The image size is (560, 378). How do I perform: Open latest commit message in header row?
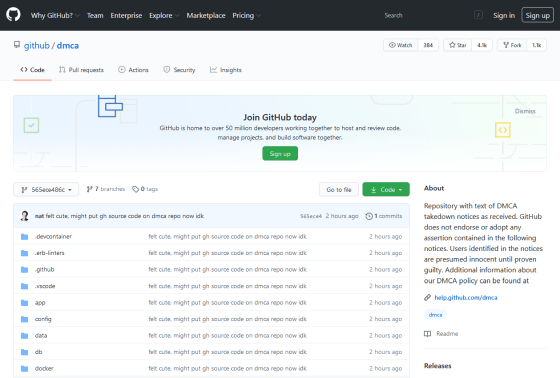[125, 216]
